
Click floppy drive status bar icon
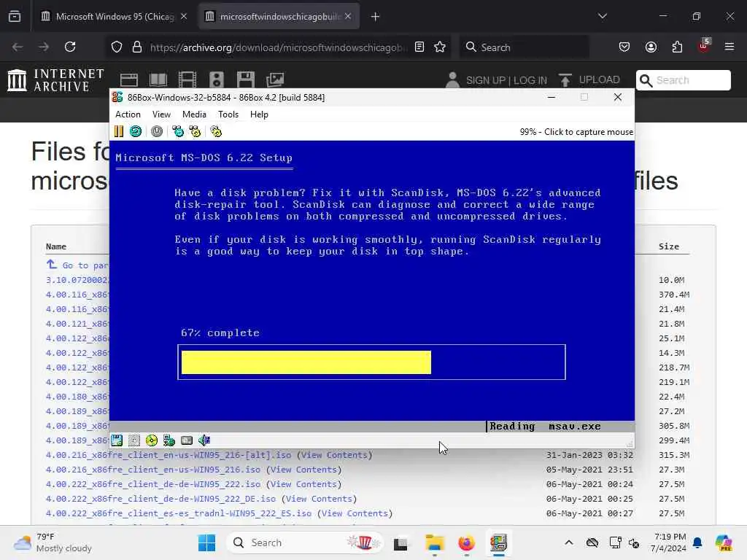pos(117,440)
